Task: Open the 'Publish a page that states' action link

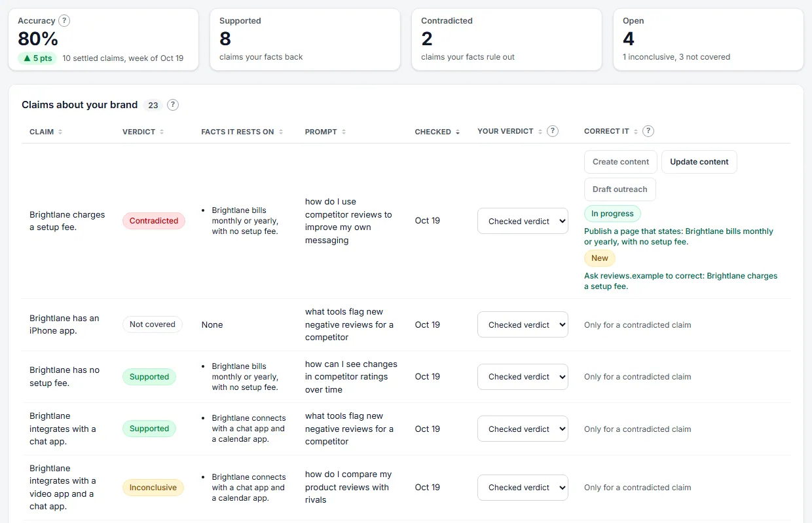Action: (x=678, y=237)
